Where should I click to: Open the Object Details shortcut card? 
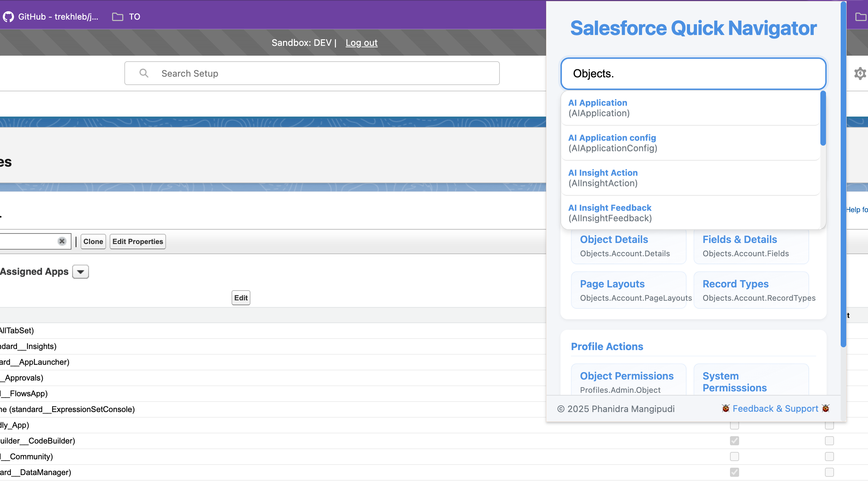pos(628,246)
